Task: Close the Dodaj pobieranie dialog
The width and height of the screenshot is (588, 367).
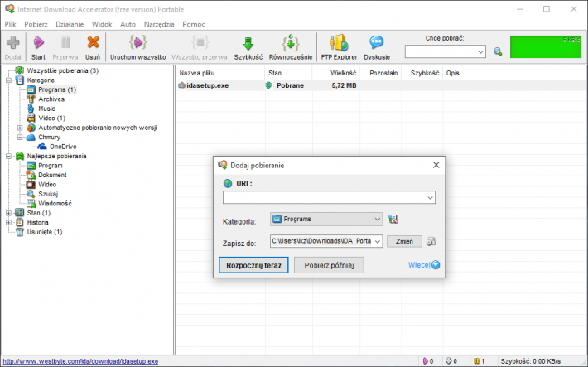Action: tap(436, 165)
